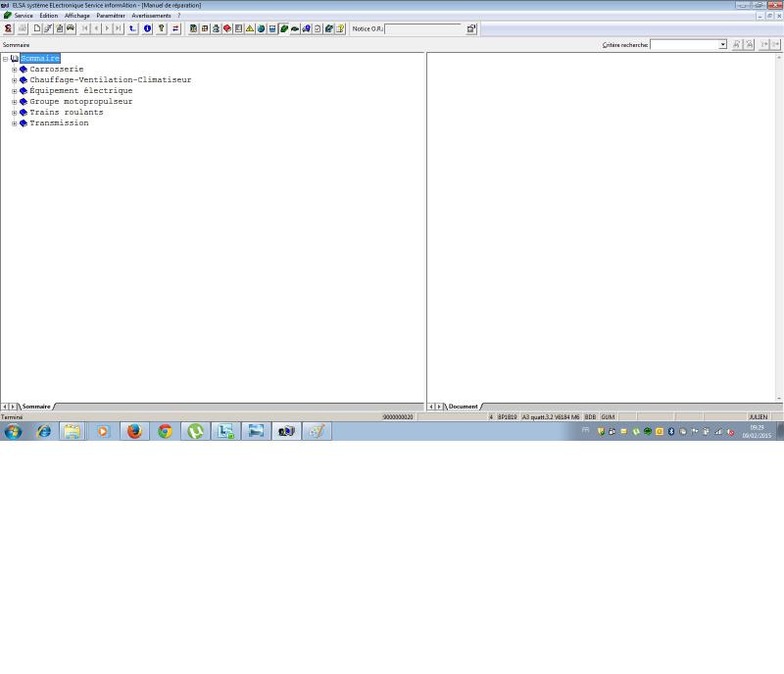Open the Edition menu

[x=48, y=16]
